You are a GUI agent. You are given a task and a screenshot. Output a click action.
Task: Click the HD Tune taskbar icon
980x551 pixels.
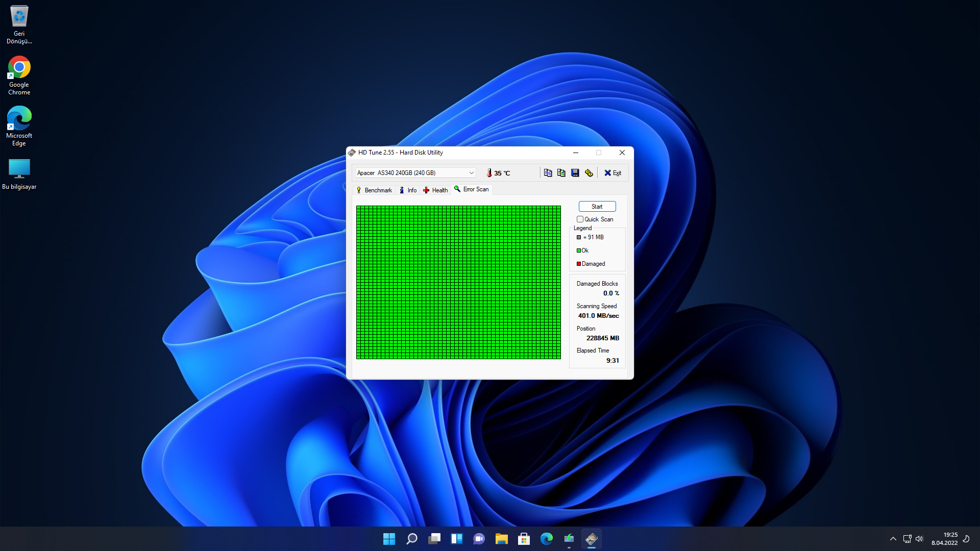591,539
